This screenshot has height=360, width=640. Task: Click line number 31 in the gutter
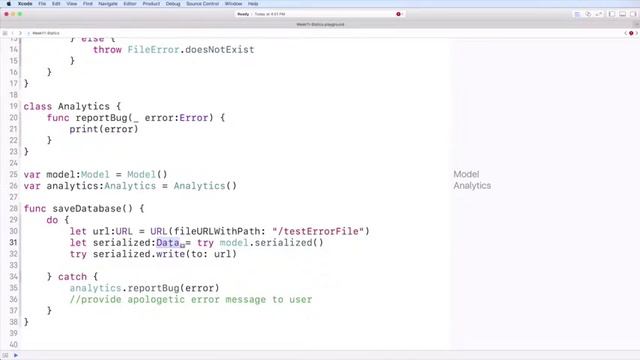[x=13, y=243]
